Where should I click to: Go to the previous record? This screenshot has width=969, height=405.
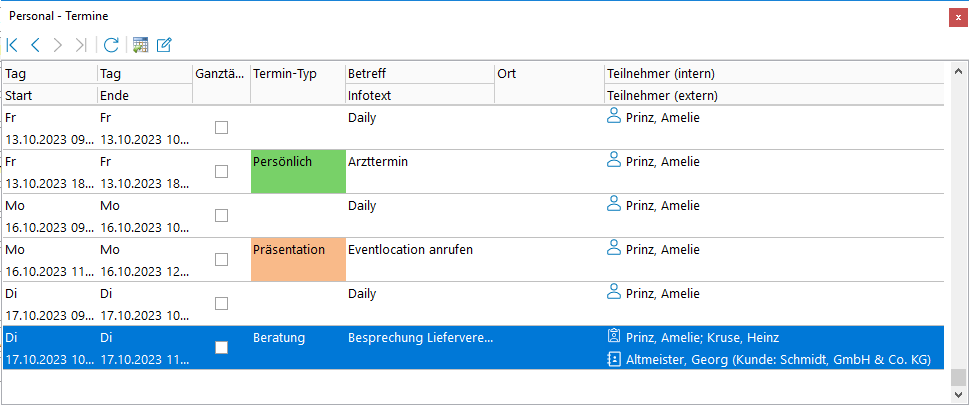[x=36, y=45]
